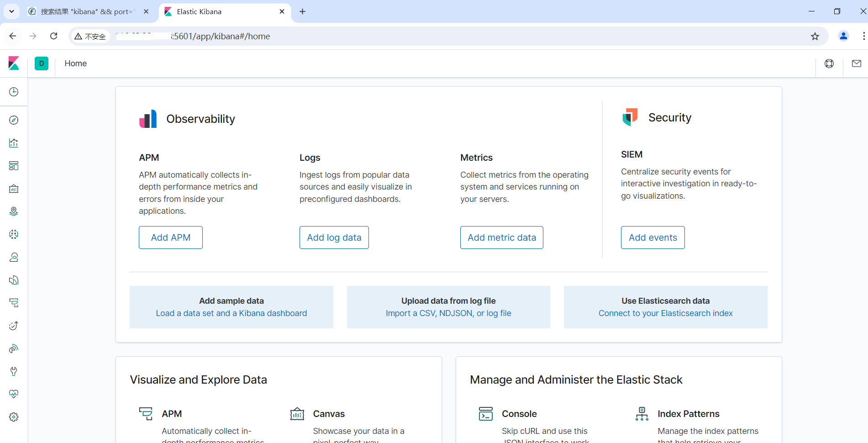The width and height of the screenshot is (868, 443).
Task: Click the Kibana logo icon
Action: 14,63
